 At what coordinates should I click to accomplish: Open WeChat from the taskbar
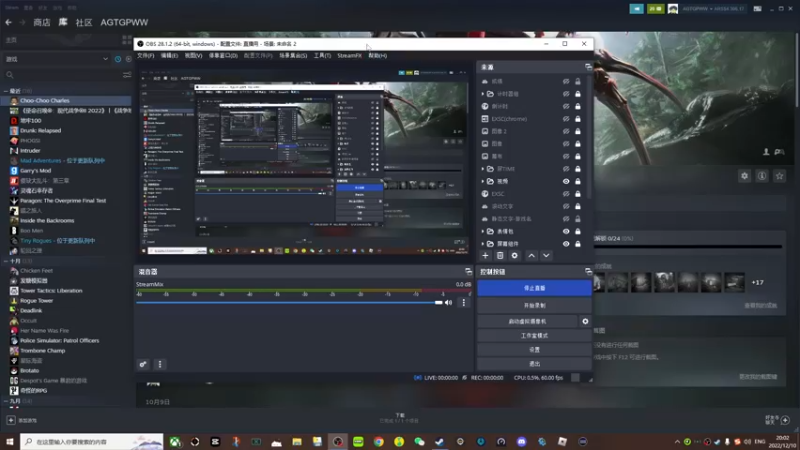(x=419, y=442)
